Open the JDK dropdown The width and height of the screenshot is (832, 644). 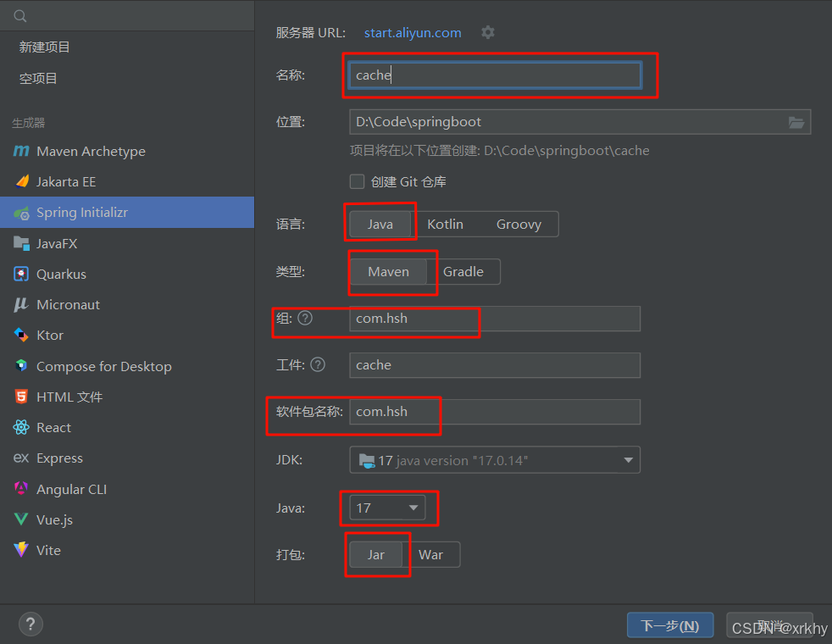[495, 460]
